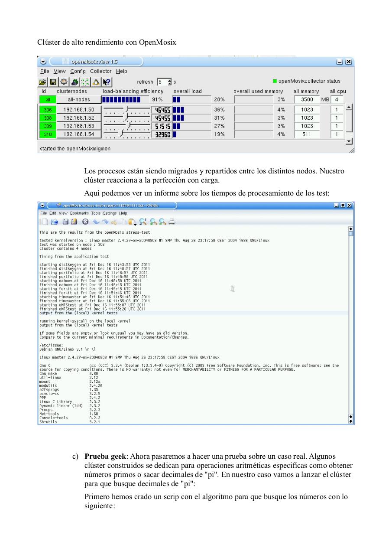Screen dimensions: 392x555
Task: Save the cluster view in openMosixview
Action: coord(53,82)
